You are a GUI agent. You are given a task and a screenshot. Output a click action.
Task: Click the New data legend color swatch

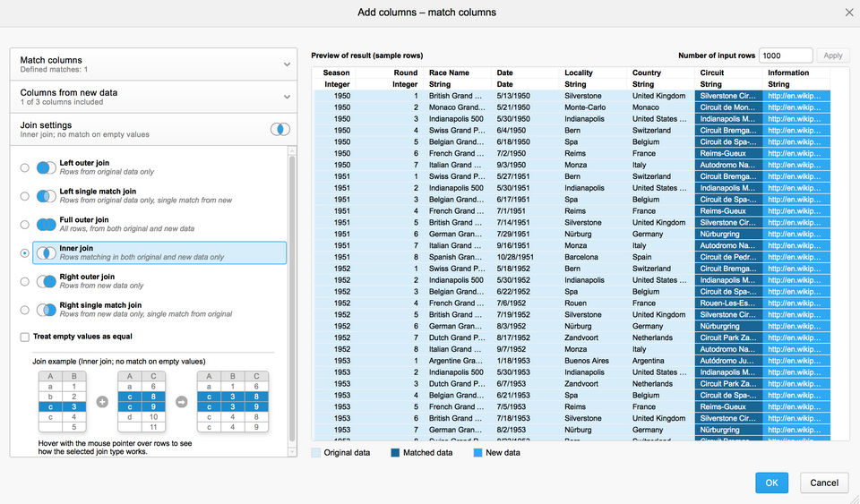coord(477,453)
